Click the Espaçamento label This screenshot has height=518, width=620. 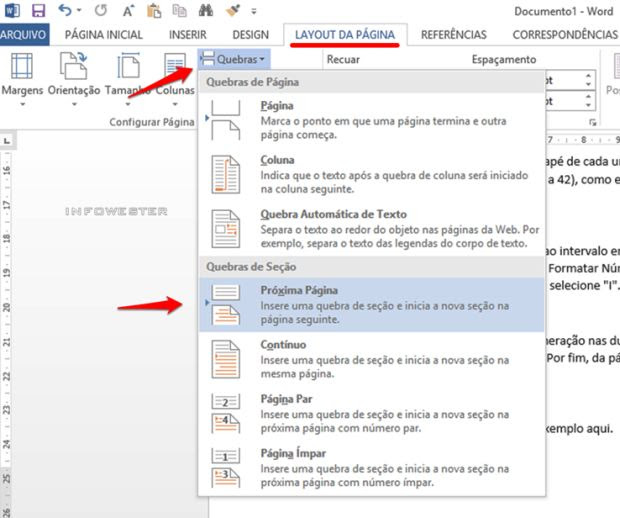(x=504, y=60)
